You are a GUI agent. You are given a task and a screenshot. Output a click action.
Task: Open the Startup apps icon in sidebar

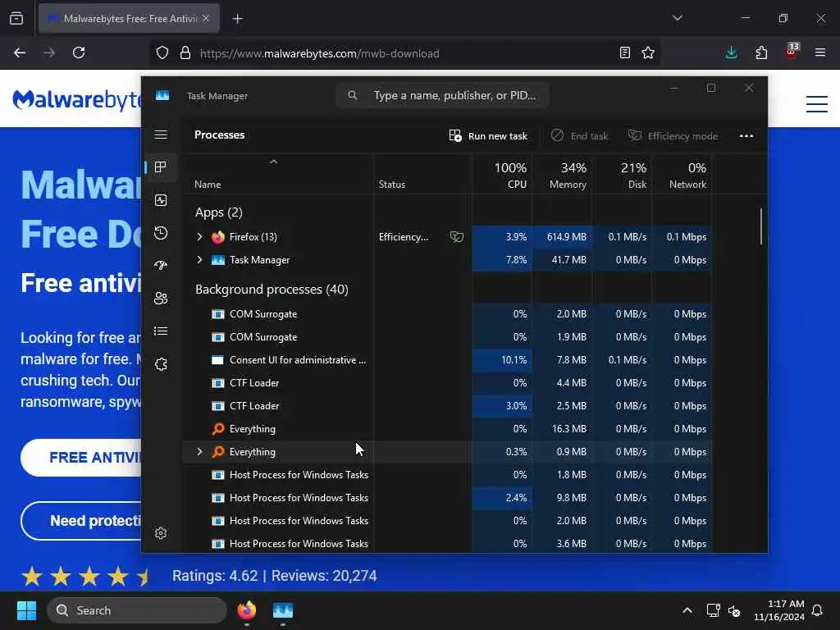161,266
